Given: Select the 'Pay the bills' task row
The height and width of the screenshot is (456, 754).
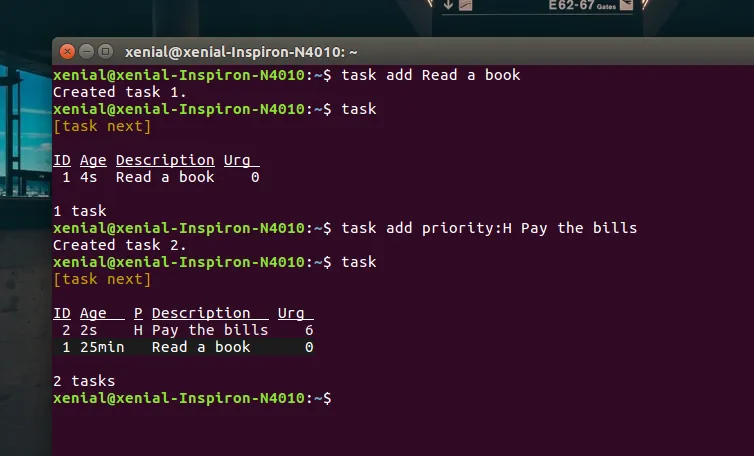Looking at the screenshot, I should point(210,330).
